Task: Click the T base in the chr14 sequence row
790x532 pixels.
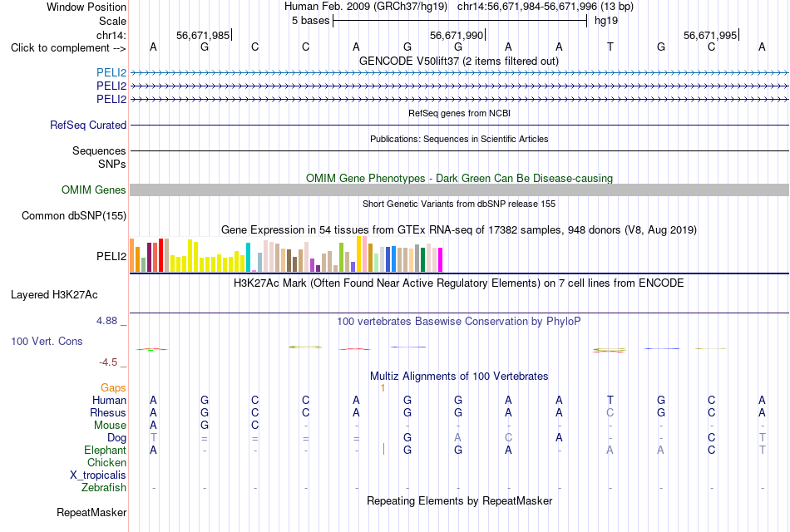Action: [610, 47]
